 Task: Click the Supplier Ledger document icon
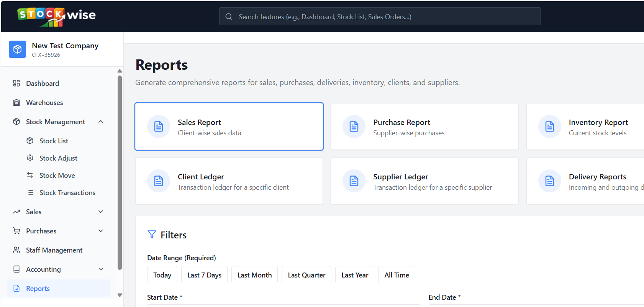(354, 181)
